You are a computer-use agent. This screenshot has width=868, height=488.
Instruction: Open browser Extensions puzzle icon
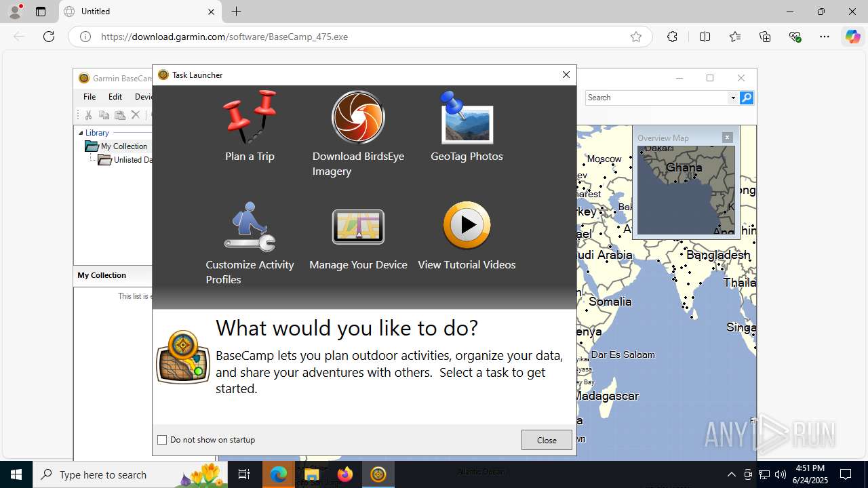(672, 37)
